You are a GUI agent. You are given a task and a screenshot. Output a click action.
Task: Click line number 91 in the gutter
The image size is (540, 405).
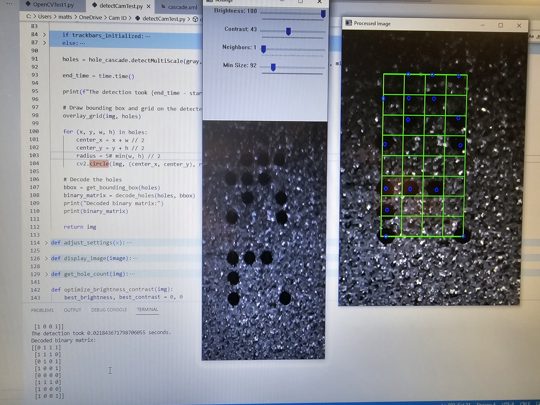pyautogui.click(x=34, y=59)
